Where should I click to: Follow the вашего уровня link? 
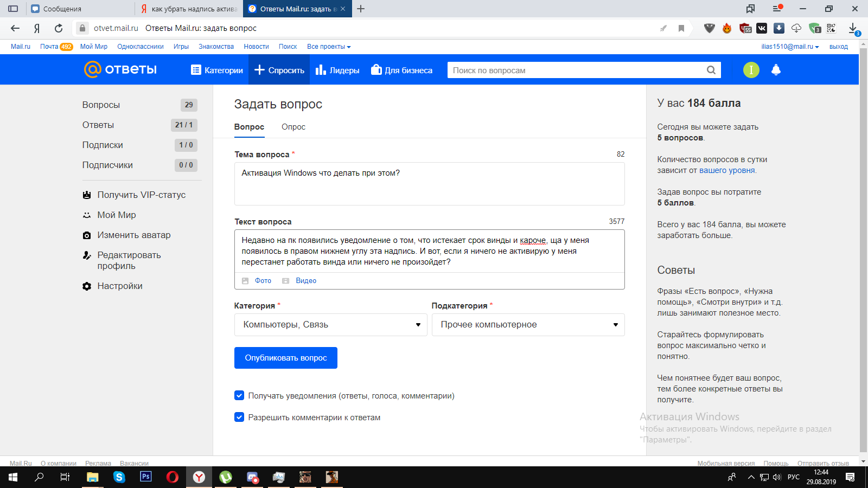tap(727, 170)
